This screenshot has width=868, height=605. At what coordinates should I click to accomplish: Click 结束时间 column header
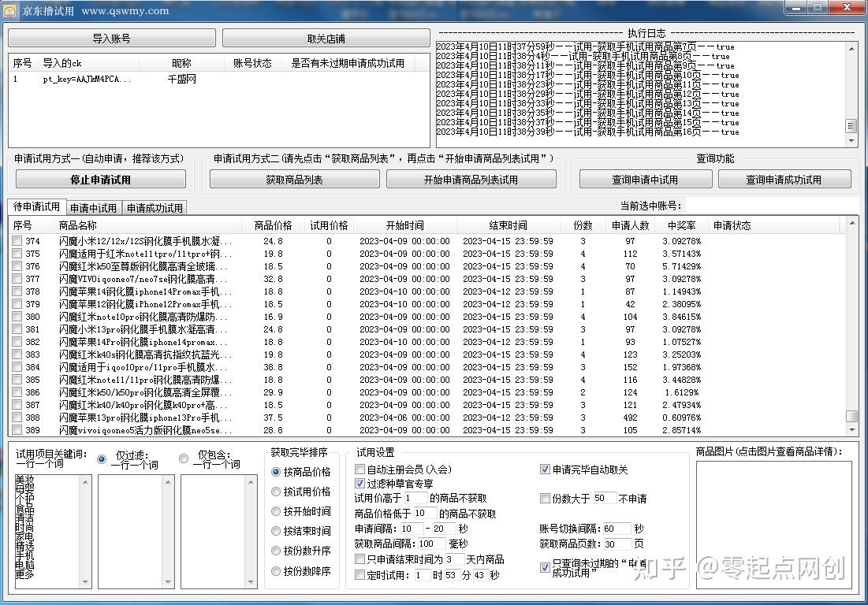[x=509, y=225]
